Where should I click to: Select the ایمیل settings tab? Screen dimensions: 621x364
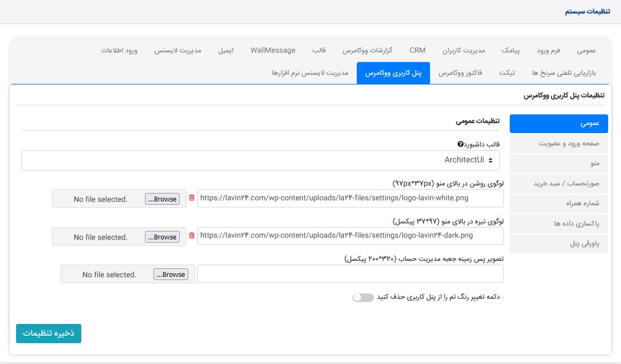click(225, 50)
